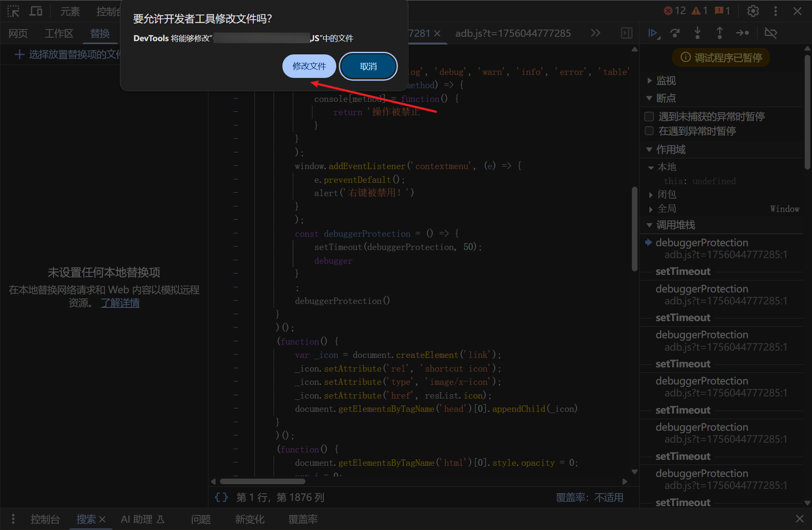Enable pause on uncaught exceptions checkbox

pos(649,116)
